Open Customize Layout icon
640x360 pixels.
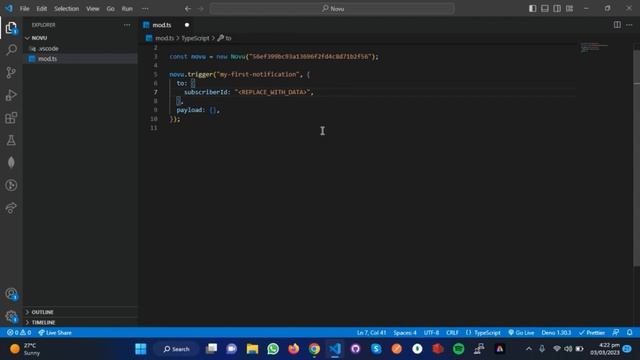pyautogui.click(x=569, y=9)
